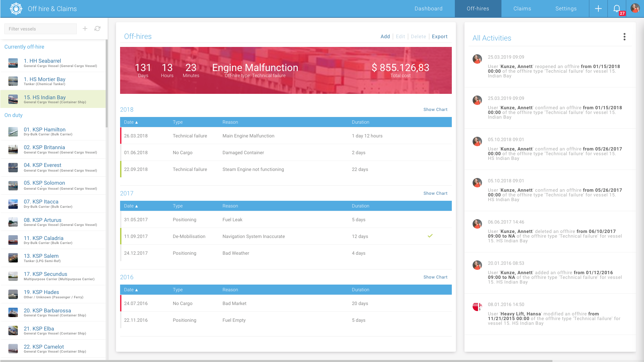This screenshot has height=362, width=644.
Task: Click Add to create an off-hire
Action: click(385, 37)
